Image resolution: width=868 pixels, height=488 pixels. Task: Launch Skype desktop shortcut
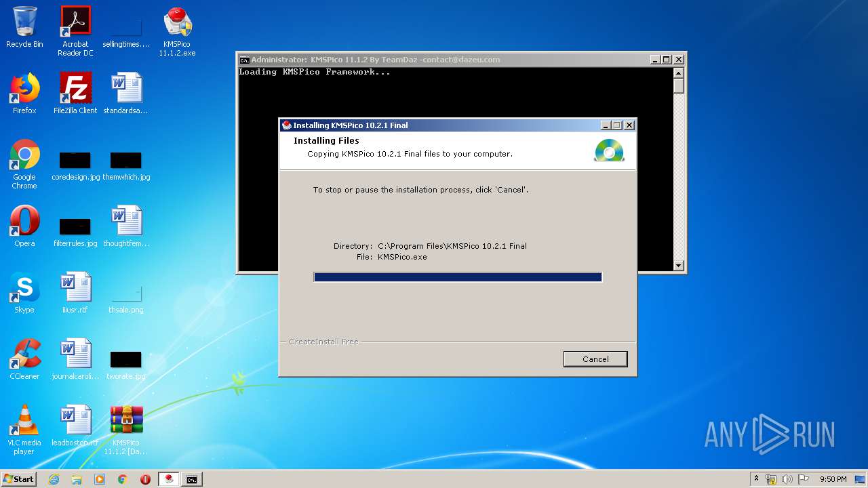tap(24, 293)
